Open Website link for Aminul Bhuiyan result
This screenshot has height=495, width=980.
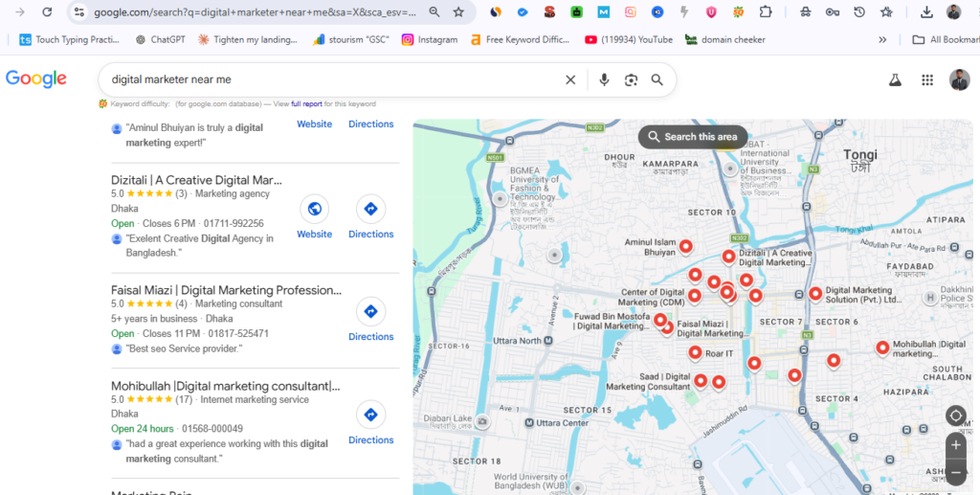314,124
